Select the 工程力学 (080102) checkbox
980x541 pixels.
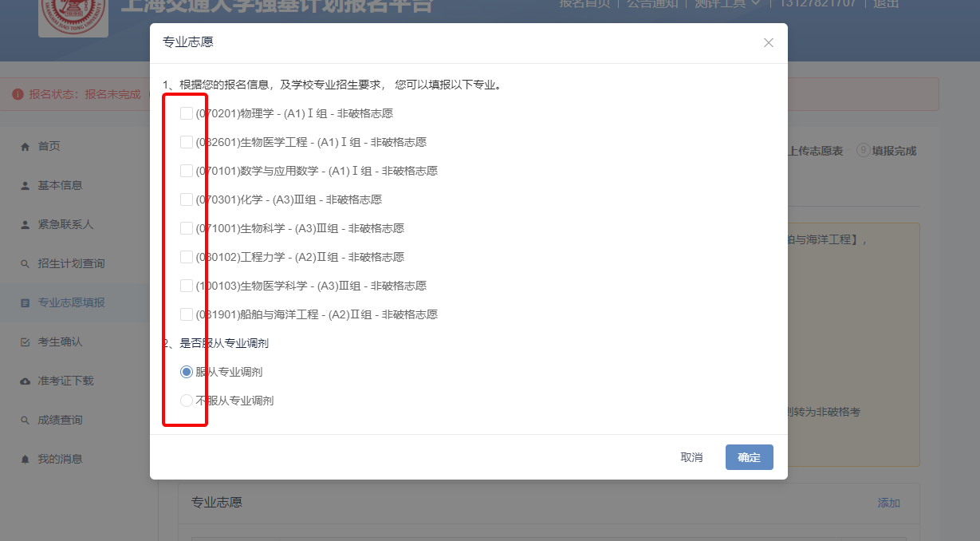[187, 257]
